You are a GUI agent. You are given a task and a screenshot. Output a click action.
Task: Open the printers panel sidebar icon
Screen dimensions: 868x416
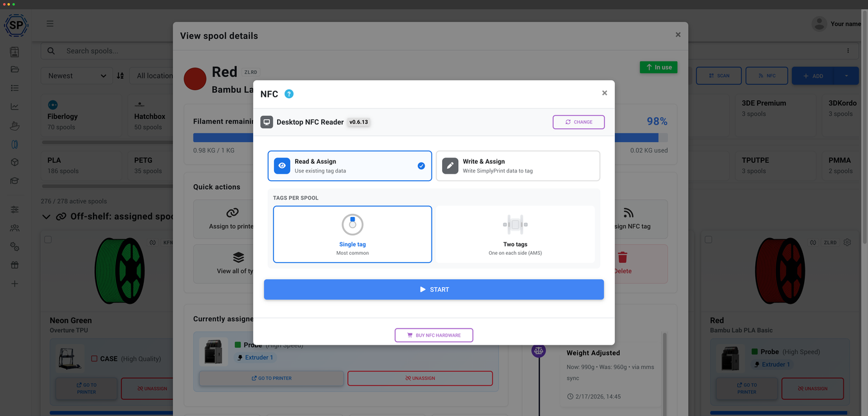(15, 52)
